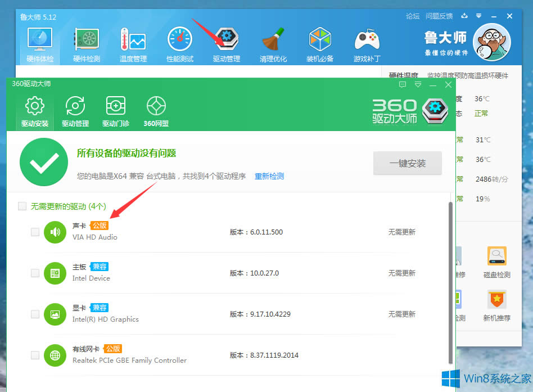The image size is (533, 392).
Task: Click the 2486转/分 fan speed value
Action: [492, 179]
